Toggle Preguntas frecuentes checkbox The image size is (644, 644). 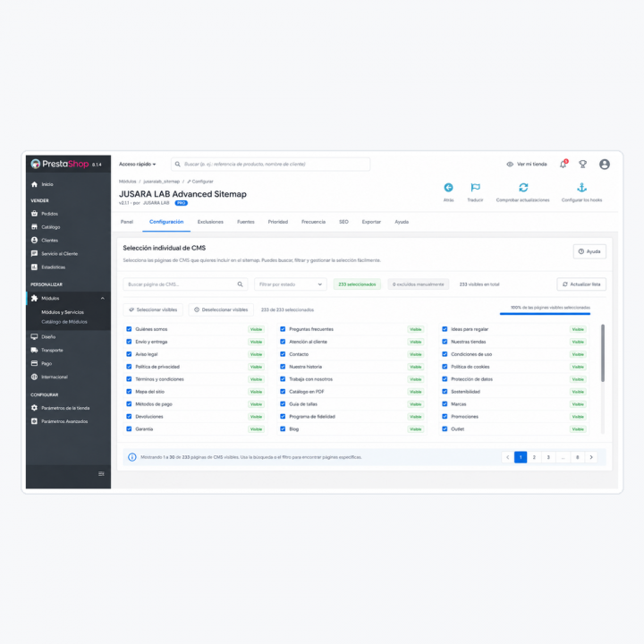(x=283, y=329)
